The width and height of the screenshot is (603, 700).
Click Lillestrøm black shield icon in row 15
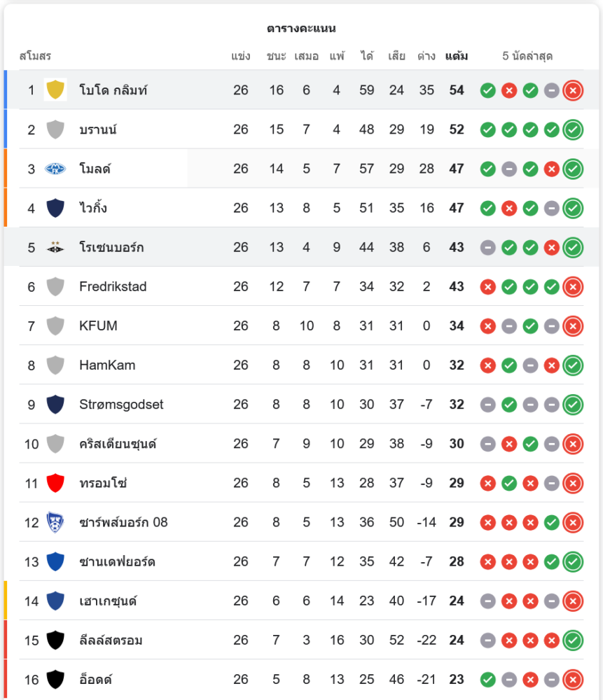tap(55, 640)
